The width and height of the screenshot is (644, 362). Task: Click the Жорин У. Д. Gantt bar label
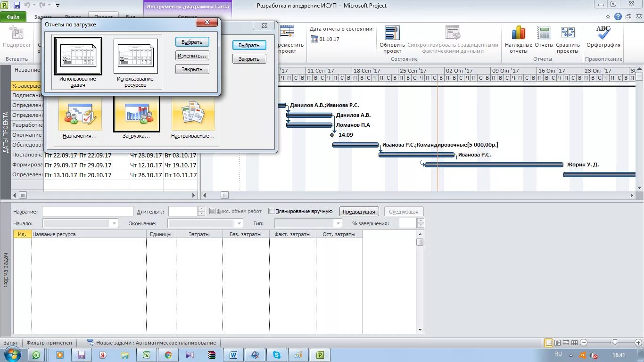(x=583, y=165)
